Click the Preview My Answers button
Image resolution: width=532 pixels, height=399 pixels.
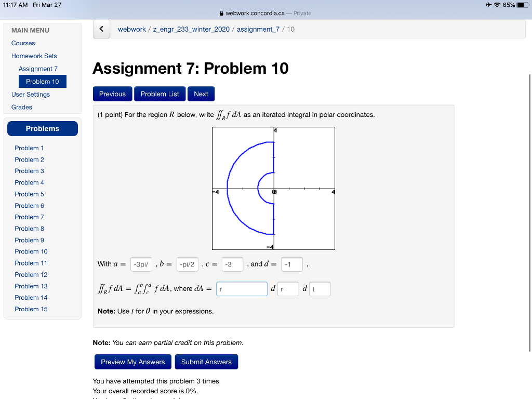tap(132, 362)
